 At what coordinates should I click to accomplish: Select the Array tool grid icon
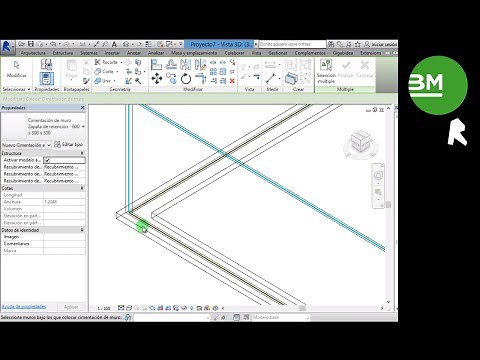pos(213,72)
